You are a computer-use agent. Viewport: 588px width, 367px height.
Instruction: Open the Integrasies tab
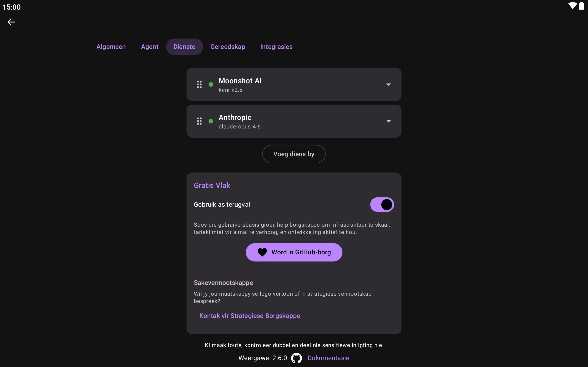click(276, 47)
